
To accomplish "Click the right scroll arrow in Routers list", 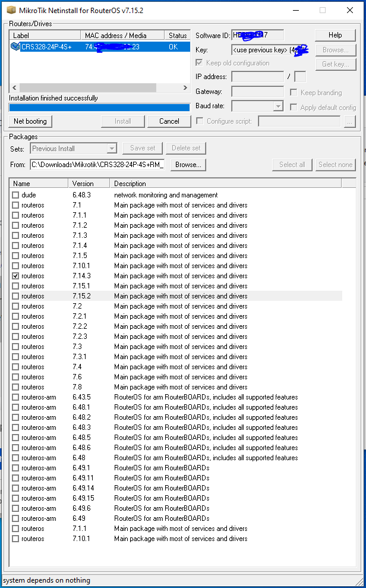I will [x=185, y=87].
